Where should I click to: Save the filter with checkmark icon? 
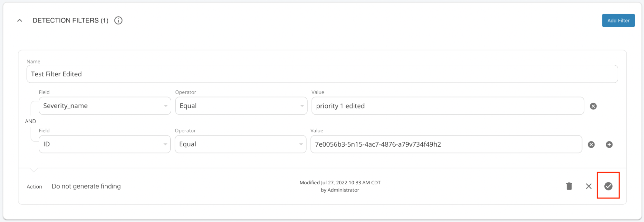click(608, 186)
